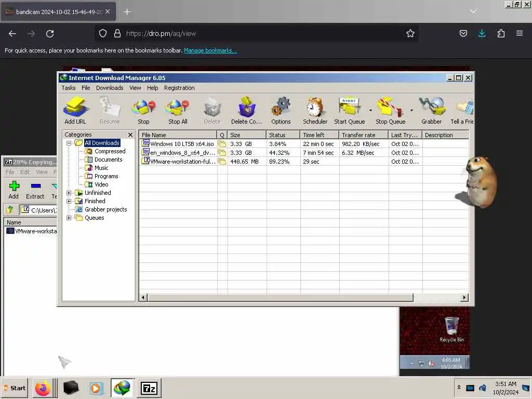Open the File menu in IDM
Image resolution: width=532 pixels, height=399 pixels.
click(86, 88)
